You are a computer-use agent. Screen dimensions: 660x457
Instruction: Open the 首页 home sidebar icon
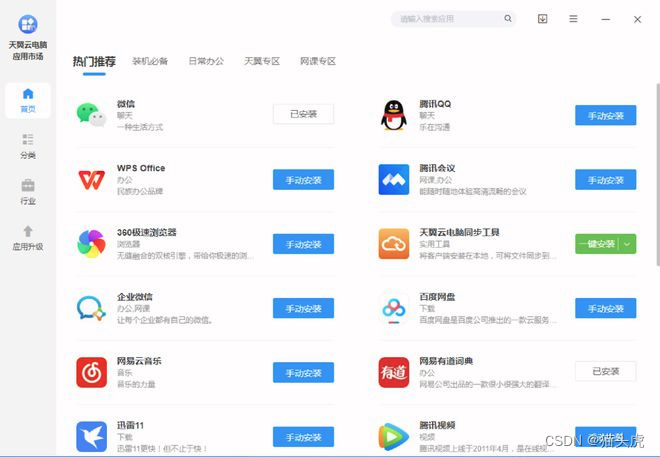coord(28,94)
